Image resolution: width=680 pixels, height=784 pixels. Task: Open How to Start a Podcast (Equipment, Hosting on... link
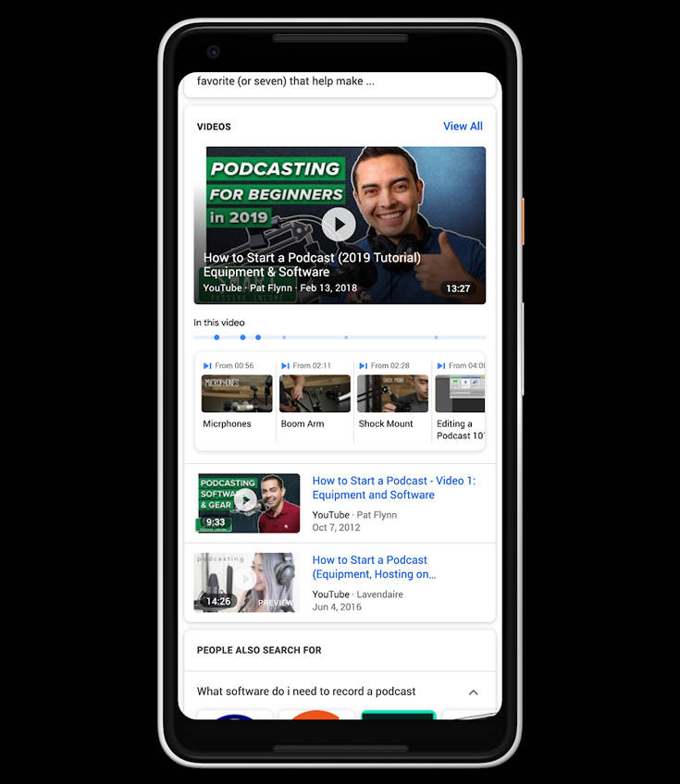(374, 567)
